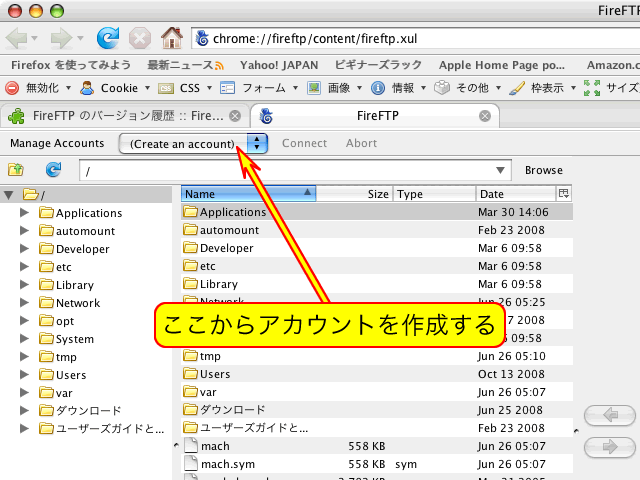Sort files by the Type column header

(x=434, y=193)
